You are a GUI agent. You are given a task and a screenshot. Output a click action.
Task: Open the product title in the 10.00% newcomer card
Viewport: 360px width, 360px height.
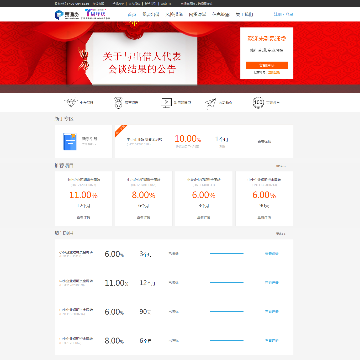pyautogui.click(x=145, y=140)
